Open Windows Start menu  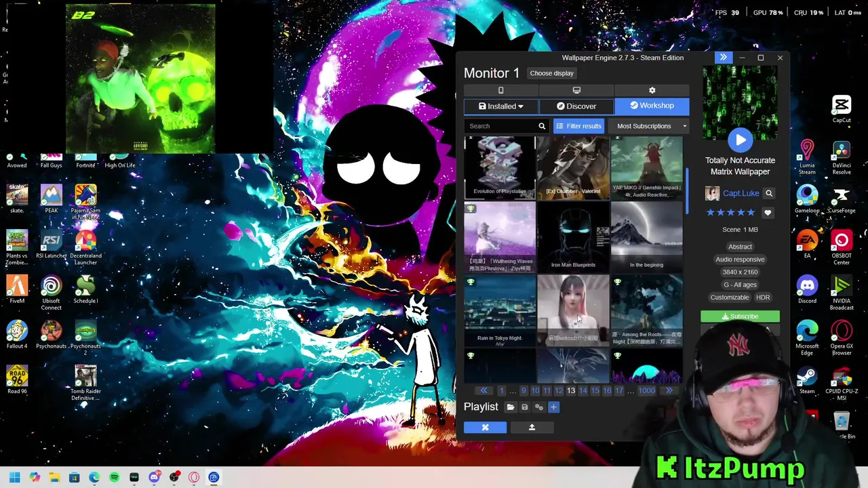15,477
